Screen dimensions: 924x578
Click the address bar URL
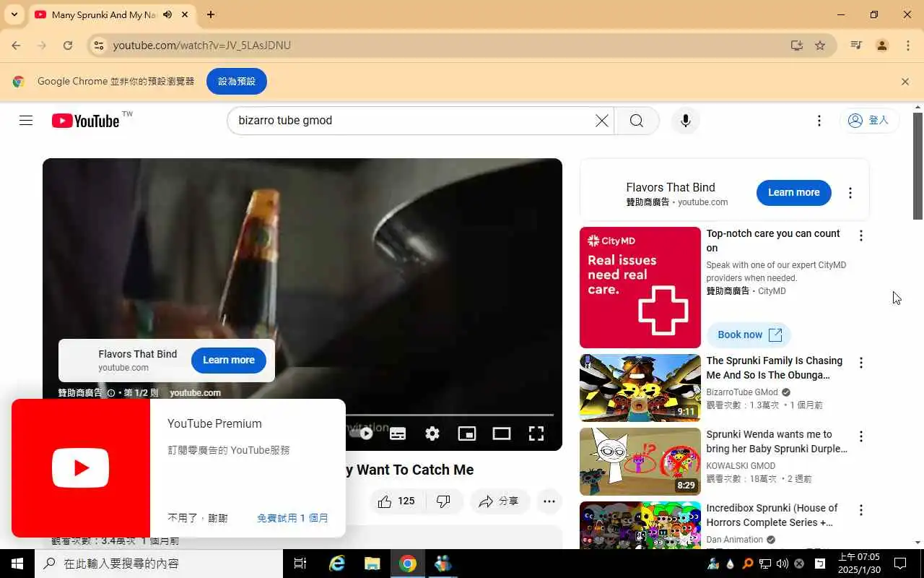202,46
